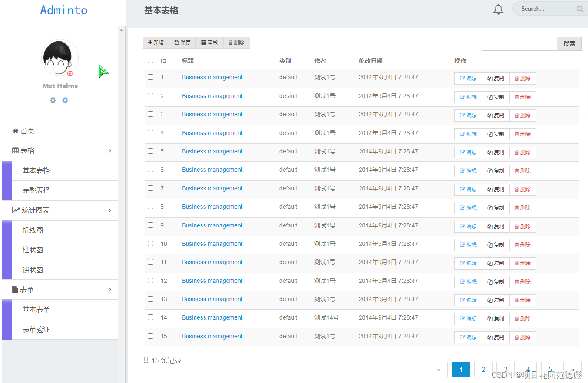The height and width of the screenshot is (383, 588).
Task: Open the notifications bell icon
Action: pyautogui.click(x=498, y=9)
